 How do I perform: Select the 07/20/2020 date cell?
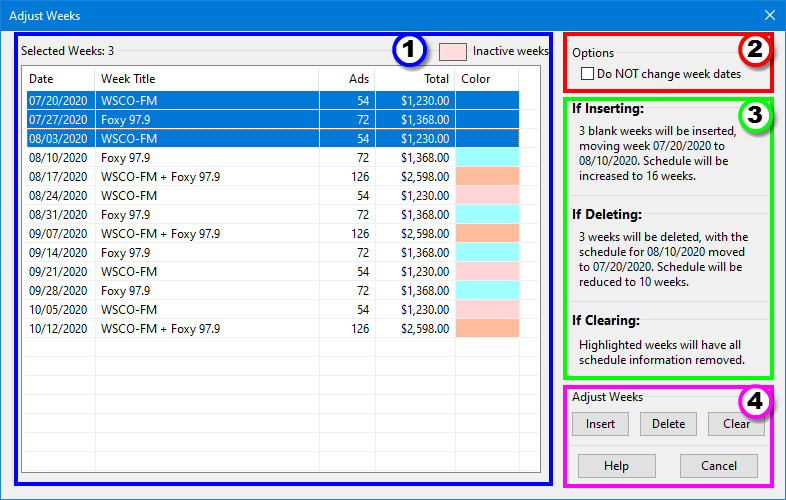[58, 101]
